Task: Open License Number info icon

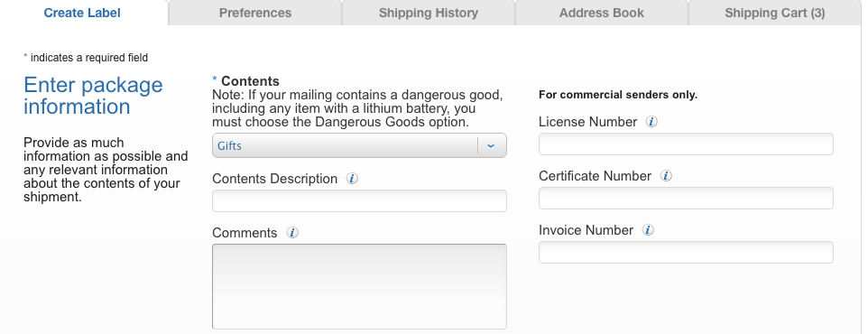Action: pos(651,122)
